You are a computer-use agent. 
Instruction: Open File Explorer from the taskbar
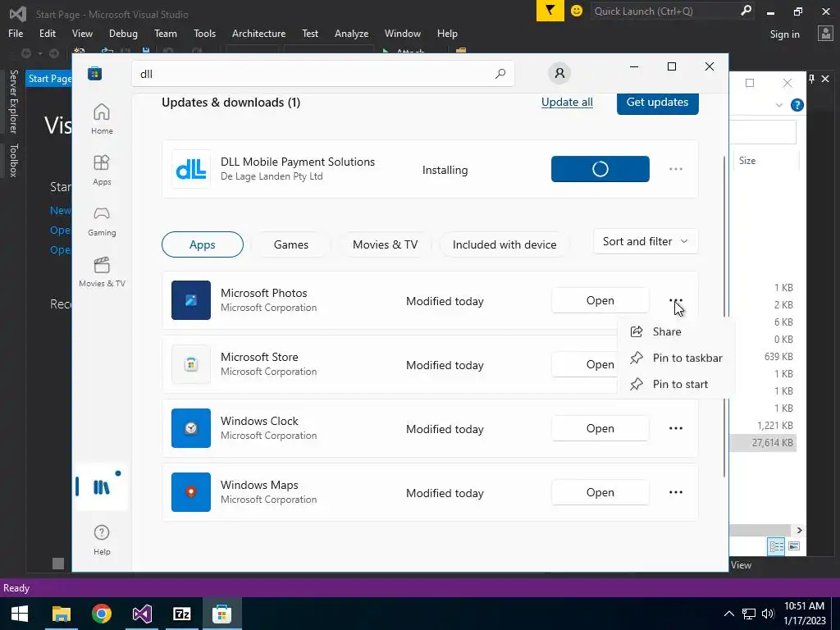point(61,614)
